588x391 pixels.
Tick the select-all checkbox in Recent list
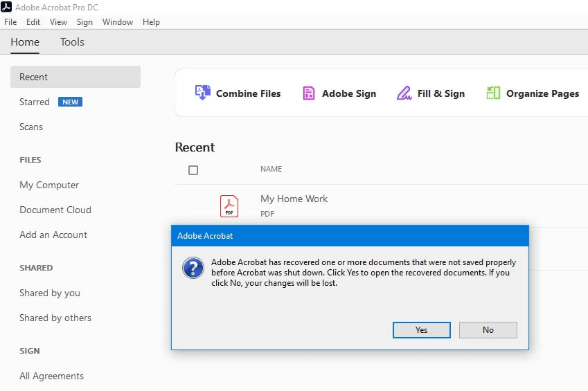point(193,170)
